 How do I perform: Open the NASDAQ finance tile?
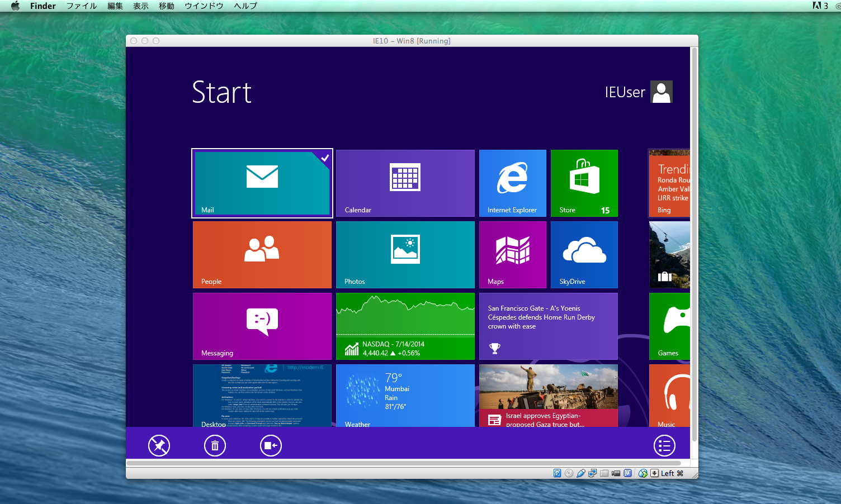[x=405, y=326]
